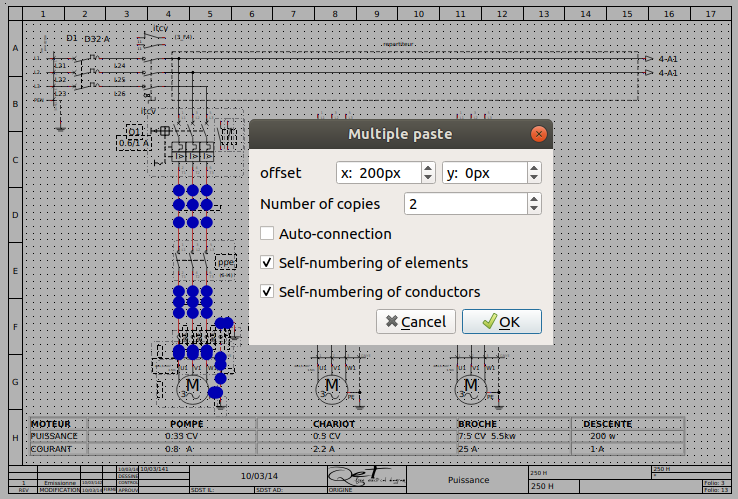
Task: Click the PUISSANCE row label
Action: coord(54,436)
